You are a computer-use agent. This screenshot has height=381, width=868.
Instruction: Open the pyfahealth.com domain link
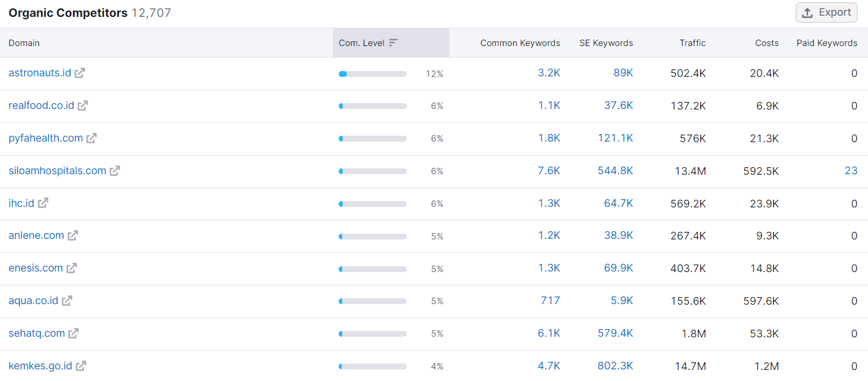click(45, 138)
